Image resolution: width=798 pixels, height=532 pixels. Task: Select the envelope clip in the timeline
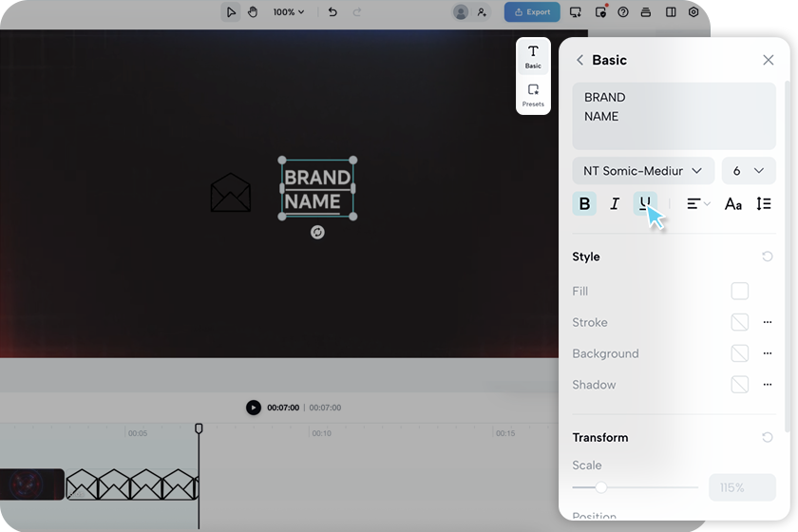132,484
